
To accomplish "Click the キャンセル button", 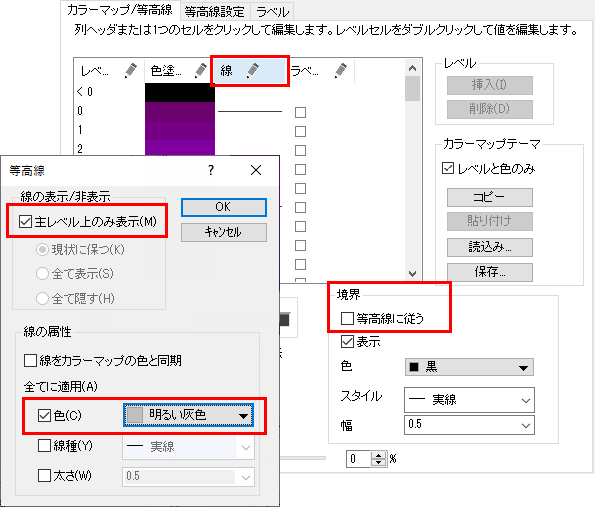I will tap(224, 232).
